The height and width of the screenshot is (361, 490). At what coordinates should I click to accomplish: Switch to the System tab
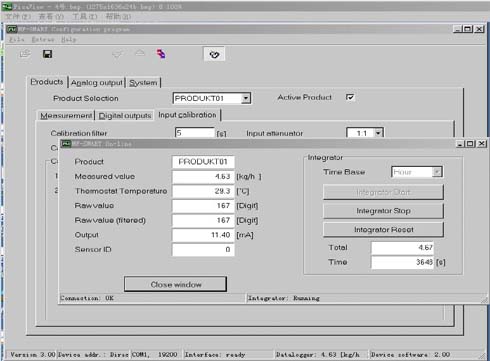143,83
